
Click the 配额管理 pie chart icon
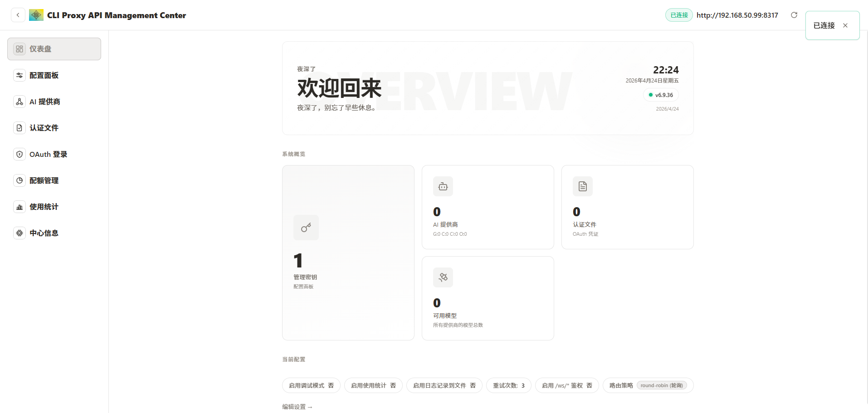point(20,180)
